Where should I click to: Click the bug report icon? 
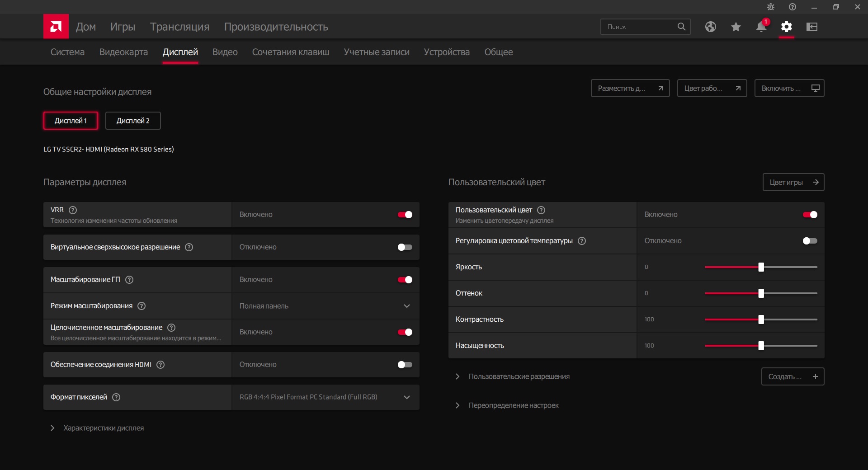[771, 7]
